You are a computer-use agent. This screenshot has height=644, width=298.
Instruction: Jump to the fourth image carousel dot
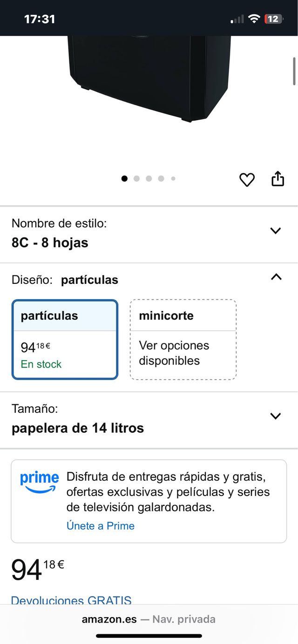[161, 178]
